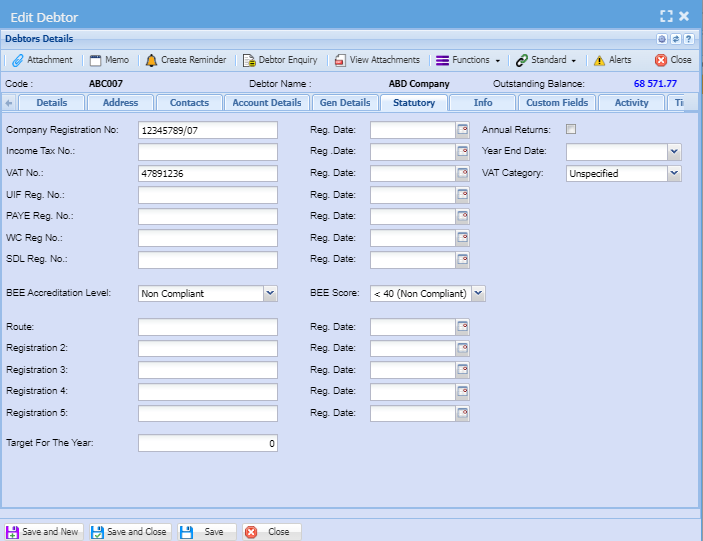Open calendar picker for VAT Reg. Date
Screen dimensions: 703x541
(462, 174)
